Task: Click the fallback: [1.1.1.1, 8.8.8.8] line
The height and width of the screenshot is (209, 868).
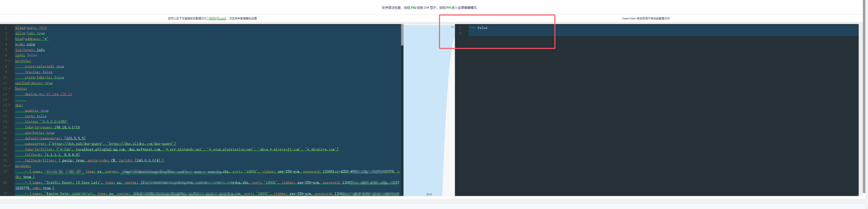Action: click(52, 155)
